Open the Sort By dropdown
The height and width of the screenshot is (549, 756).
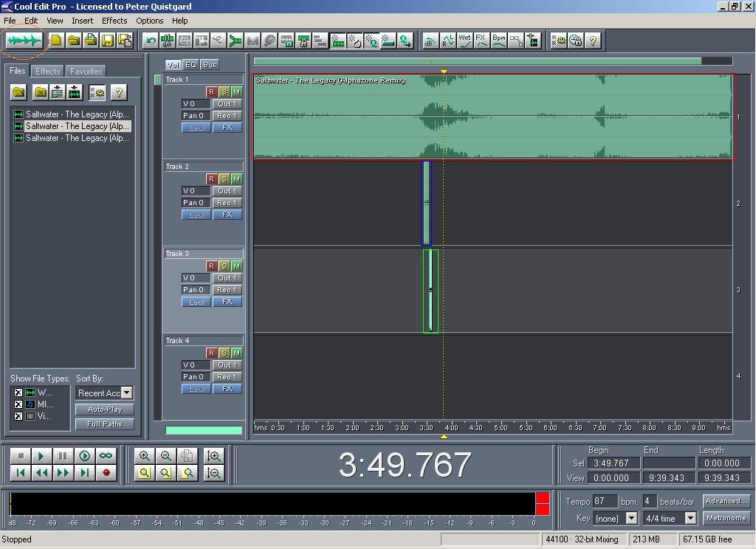coord(127,393)
